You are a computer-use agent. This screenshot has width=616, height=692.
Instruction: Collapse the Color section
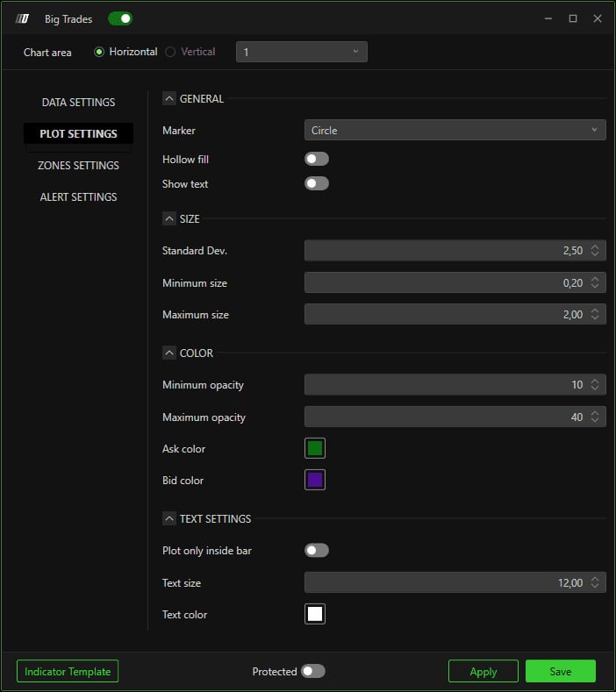click(169, 353)
